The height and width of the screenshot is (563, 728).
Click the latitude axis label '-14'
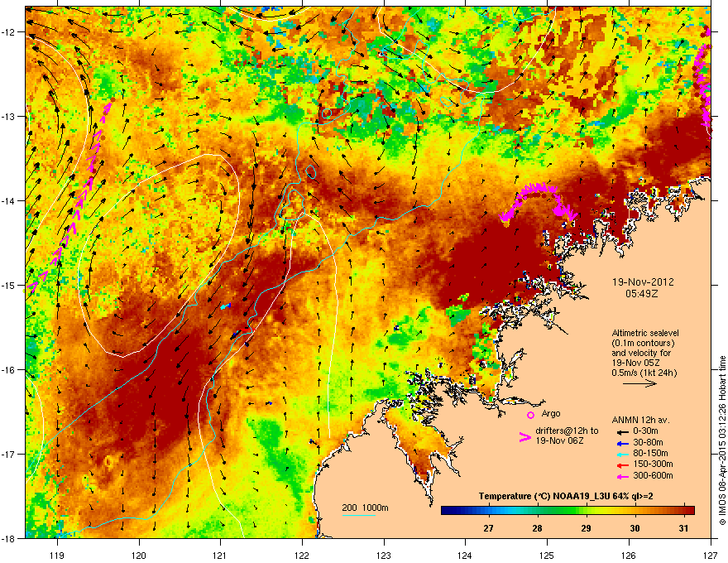pos(8,201)
